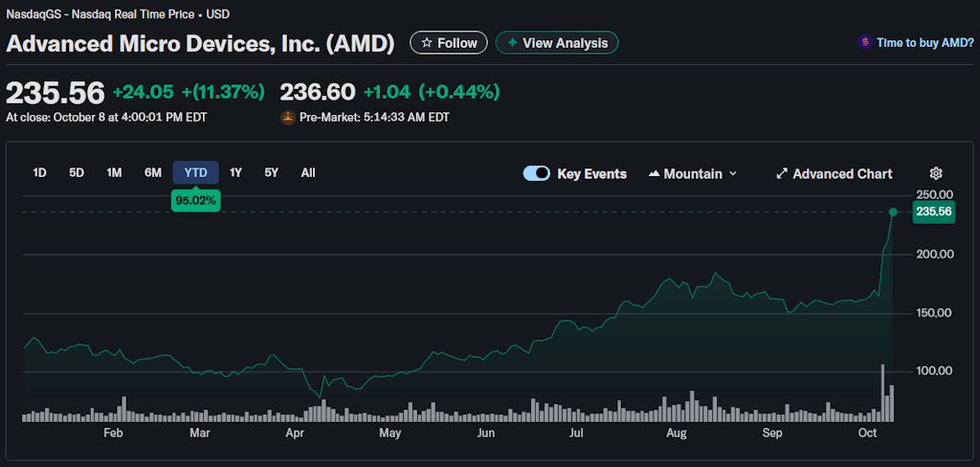This screenshot has width=980, height=467.
Task: Expand the Mountain chart type dropdown
Action: pyautogui.click(x=733, y=173)
